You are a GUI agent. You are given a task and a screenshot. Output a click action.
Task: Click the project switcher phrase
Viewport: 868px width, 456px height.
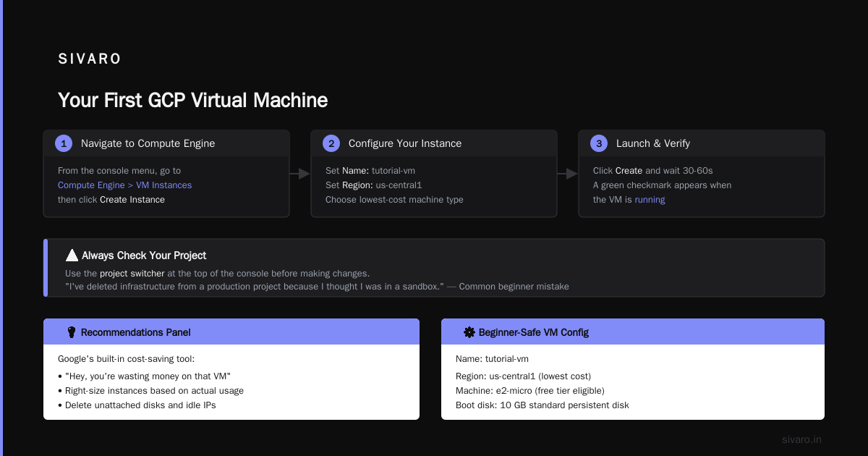pos(132,274)
